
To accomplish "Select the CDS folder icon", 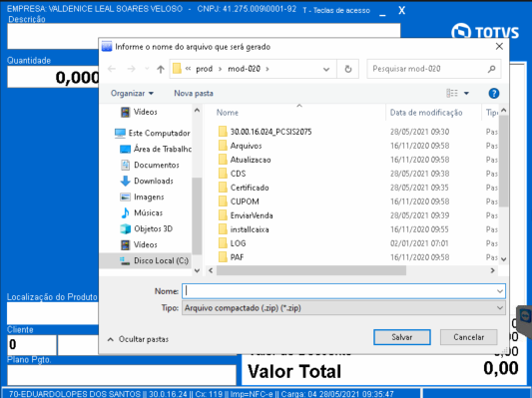I will [223, 174].
